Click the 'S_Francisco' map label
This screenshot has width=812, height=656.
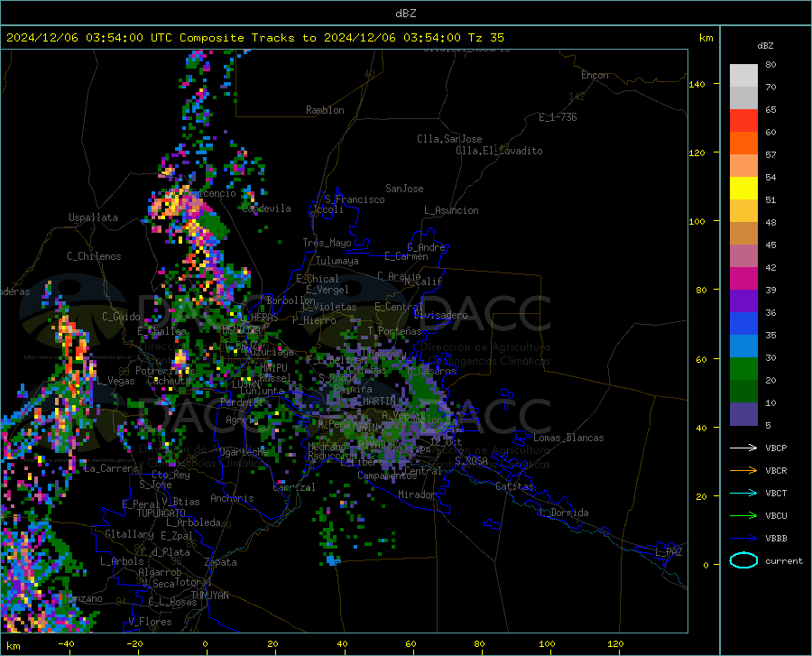click(x=355, y=199)
